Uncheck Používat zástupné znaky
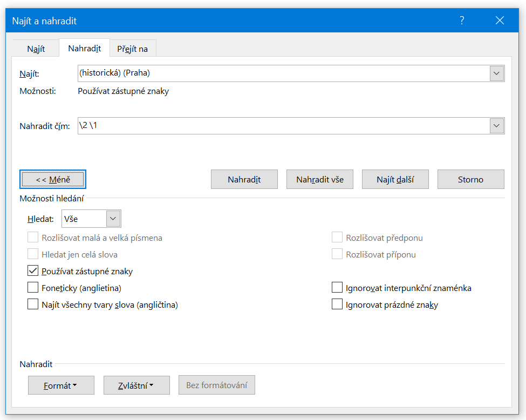526x420 pixels. pos(33,271)
